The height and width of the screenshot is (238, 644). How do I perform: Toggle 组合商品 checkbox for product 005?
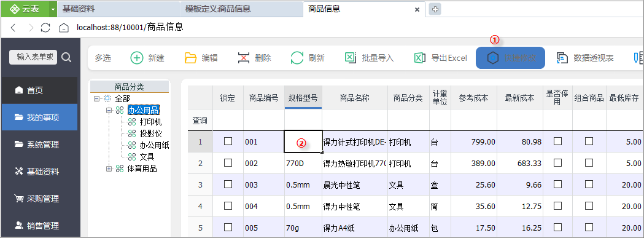589,227
